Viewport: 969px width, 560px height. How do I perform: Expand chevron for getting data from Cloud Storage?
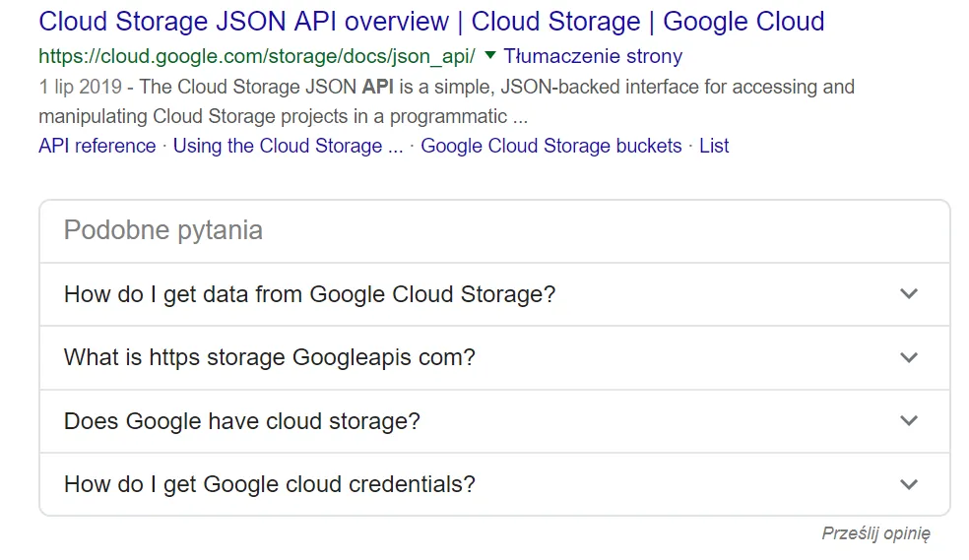click(x=909, y=294)
